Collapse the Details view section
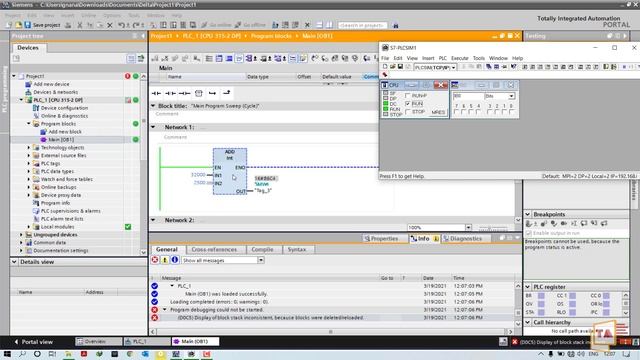 [x=14, y=262]
